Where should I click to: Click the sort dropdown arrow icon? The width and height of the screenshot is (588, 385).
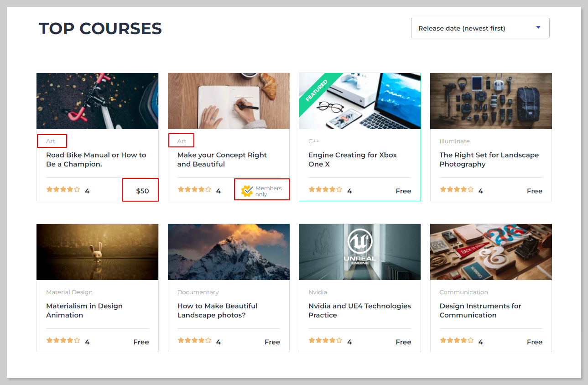coord(538,28)
